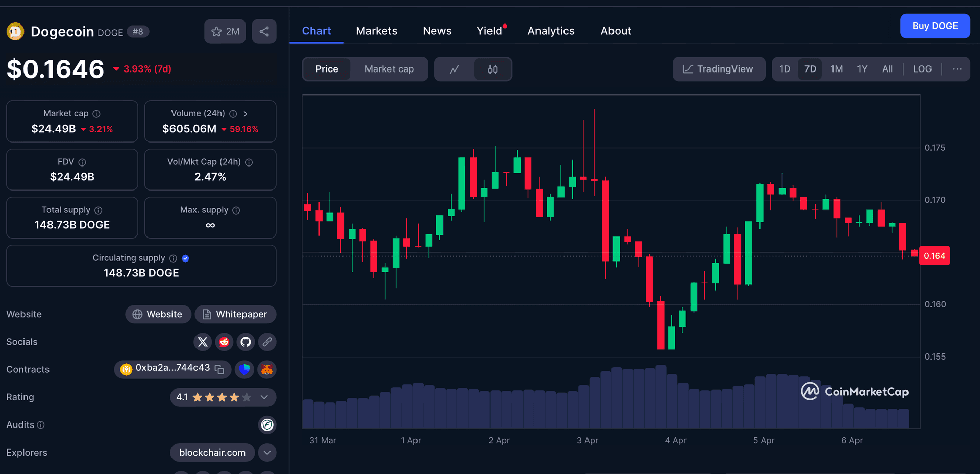The height and width of the screenshot is (474, 980).
Task: Switch chart to candlestick view
Action: pyautogui.click(x=492, y=69)
